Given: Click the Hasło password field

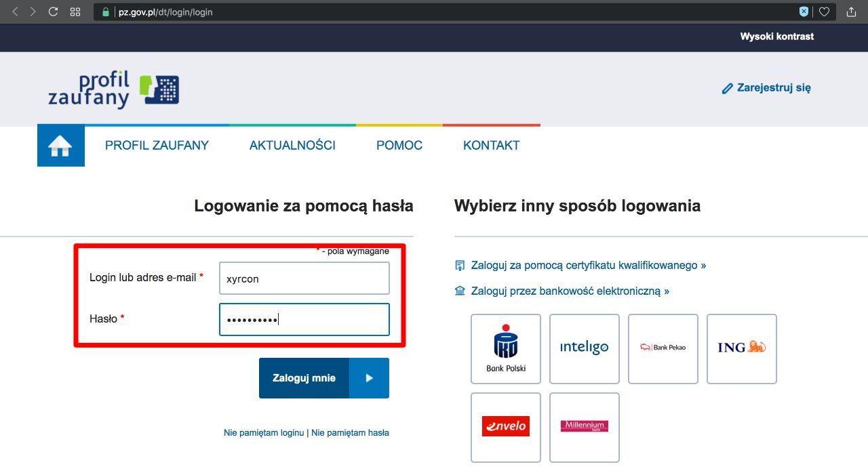Looking at the screenshot, I should (x=304, y=319).
